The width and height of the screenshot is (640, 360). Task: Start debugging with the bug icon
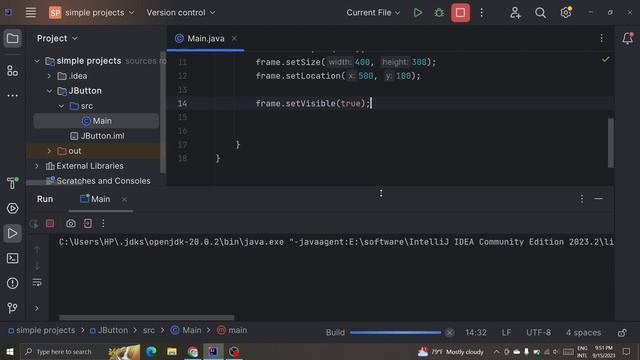click(x=439, y=13)
